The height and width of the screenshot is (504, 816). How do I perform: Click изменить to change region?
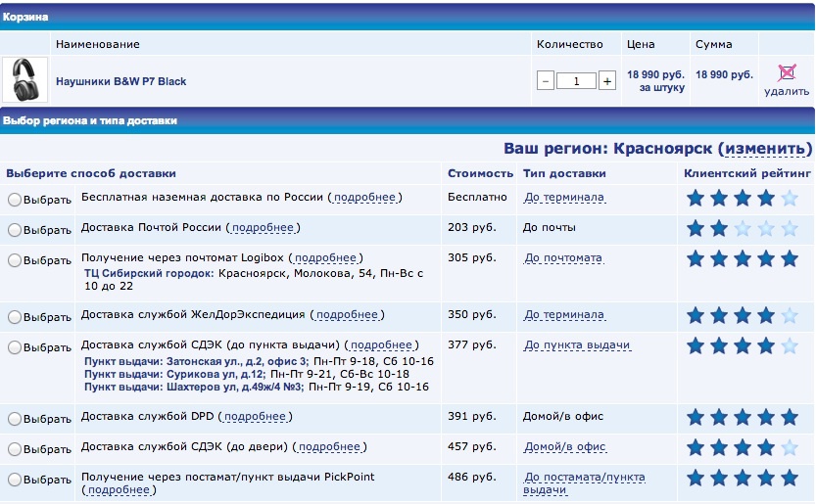pos(765,148)
